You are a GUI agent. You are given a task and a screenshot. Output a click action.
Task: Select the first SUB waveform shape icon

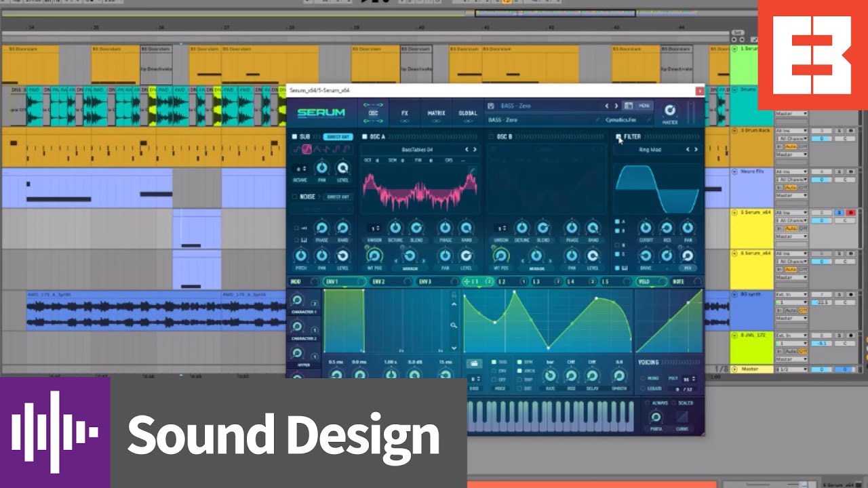[x=298, y=149]
